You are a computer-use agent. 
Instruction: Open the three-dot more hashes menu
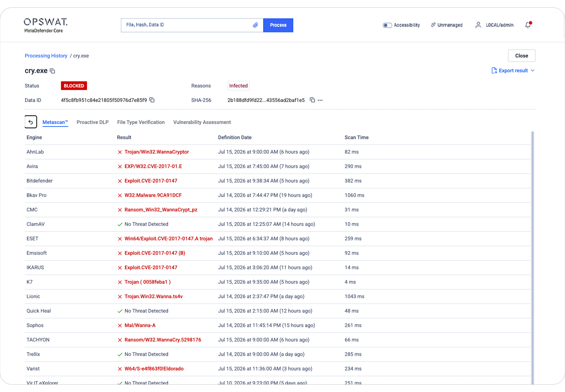point(320,100)
